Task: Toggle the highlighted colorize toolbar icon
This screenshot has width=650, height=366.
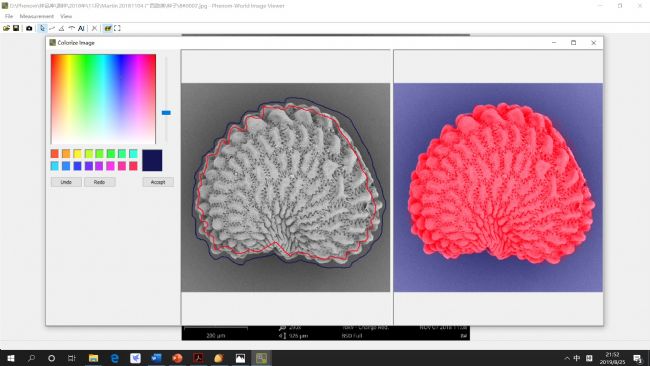Action: pos(108,28)
